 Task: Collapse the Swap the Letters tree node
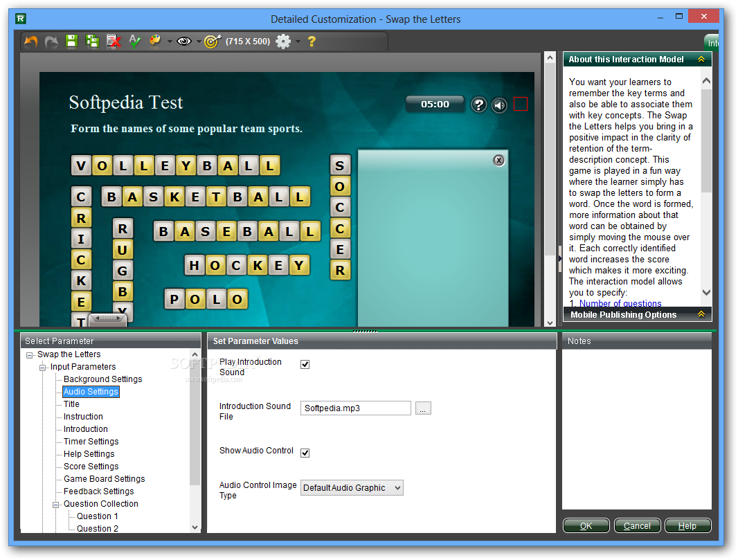click(30, 355)
